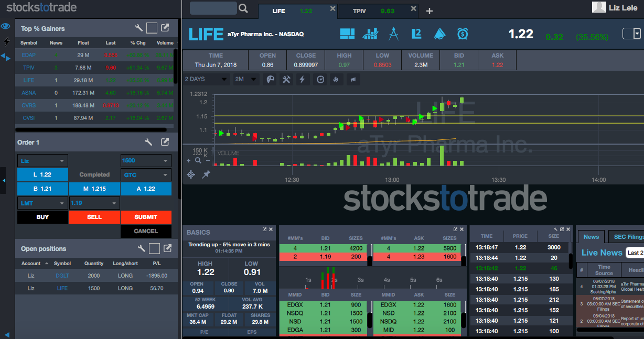Click the Liz Lele user profile
Viewport: 644px width, 339px height.
click(616, 7)
